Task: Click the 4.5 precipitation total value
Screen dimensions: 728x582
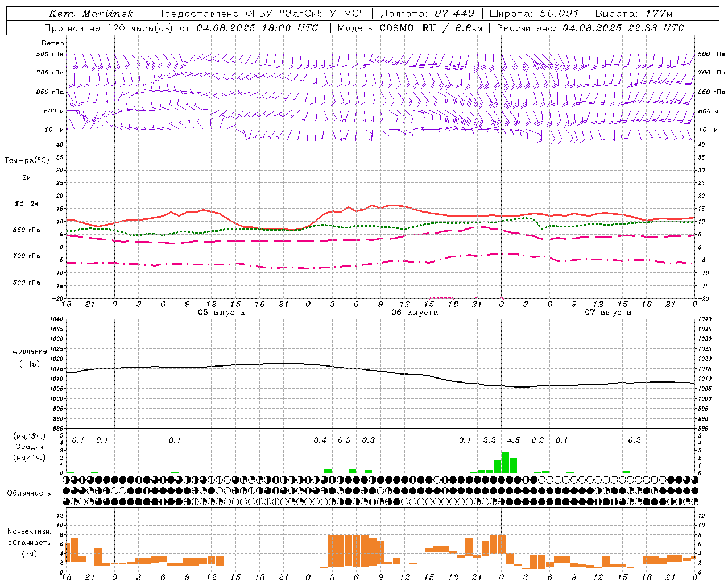Action: [x=513, y=440]
